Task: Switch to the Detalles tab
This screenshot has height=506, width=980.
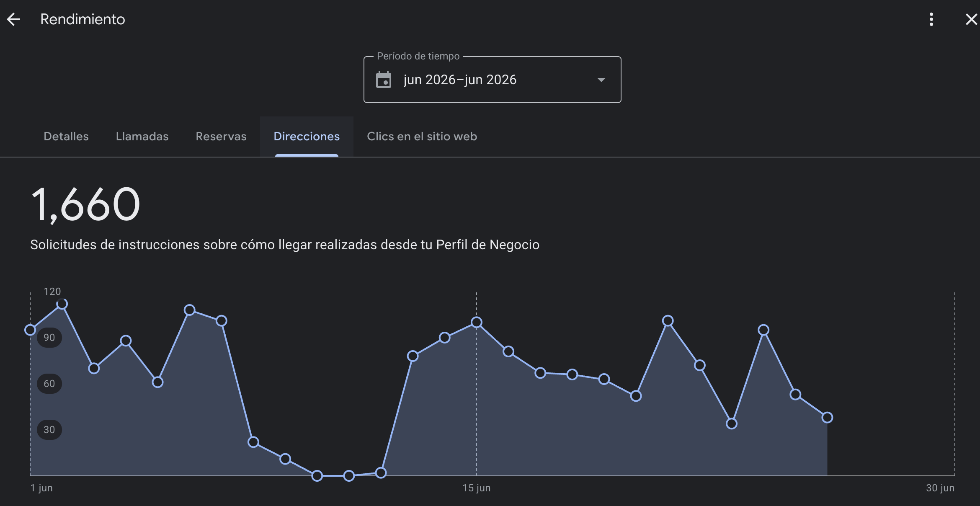Action: tap(66, 137)
